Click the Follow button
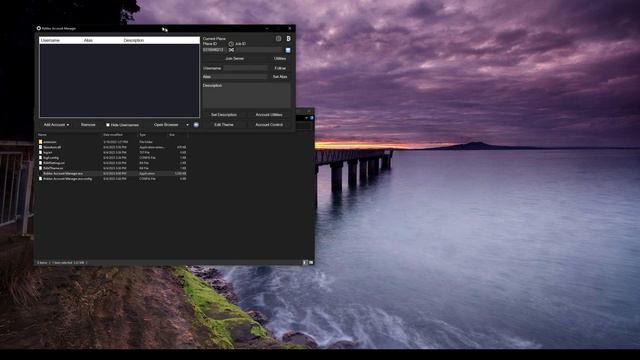Image resolution: width=640 pixels, height=360 pixels. 280,68
